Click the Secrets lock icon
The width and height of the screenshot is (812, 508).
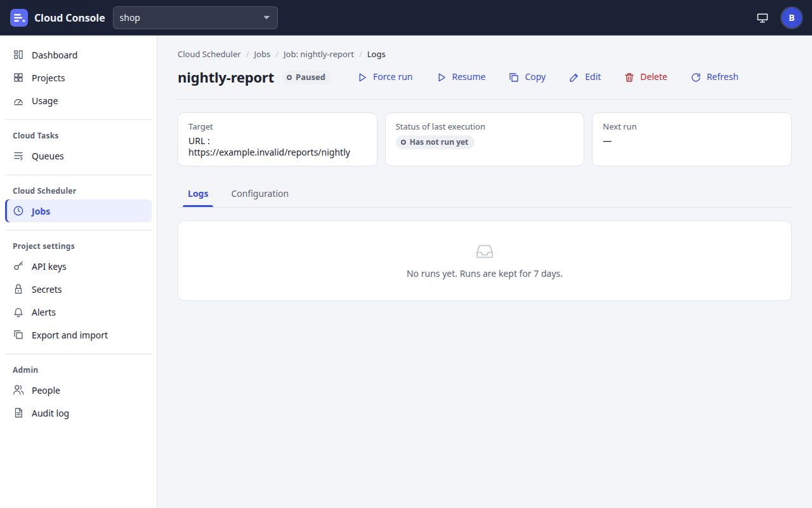pos(18,290)
